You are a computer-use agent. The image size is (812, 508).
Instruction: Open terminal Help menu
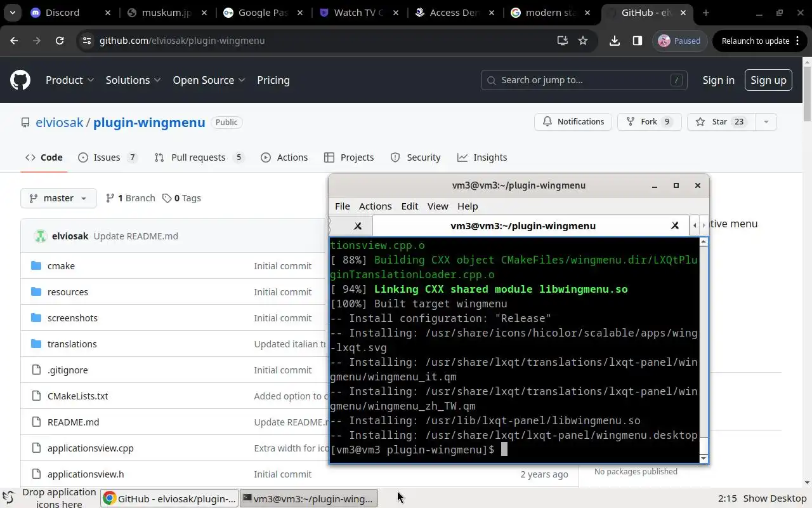(x=468, y=206)
